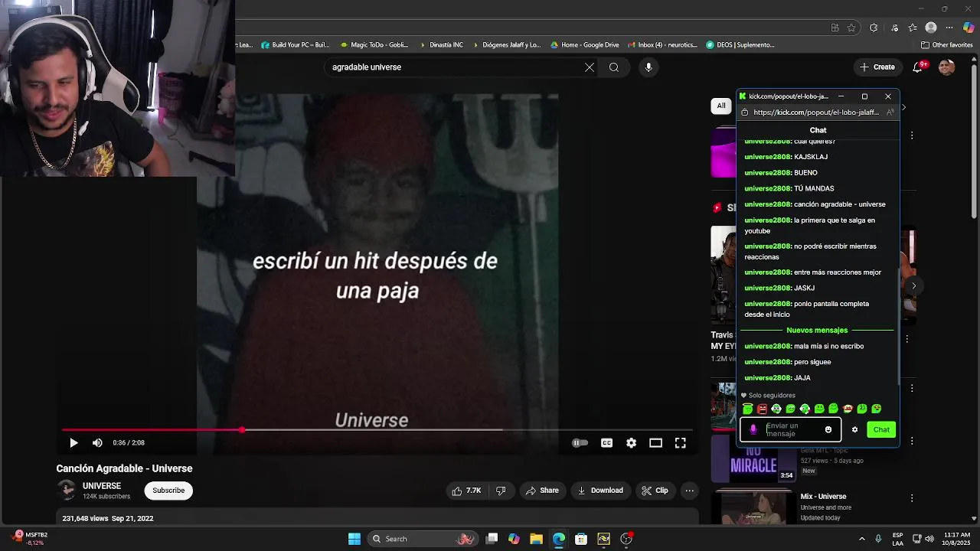Click Nuevos mensajes divider in chat
Image resolution: width=980 pixels, height=551 pixels.
click(x=817, y=331)
